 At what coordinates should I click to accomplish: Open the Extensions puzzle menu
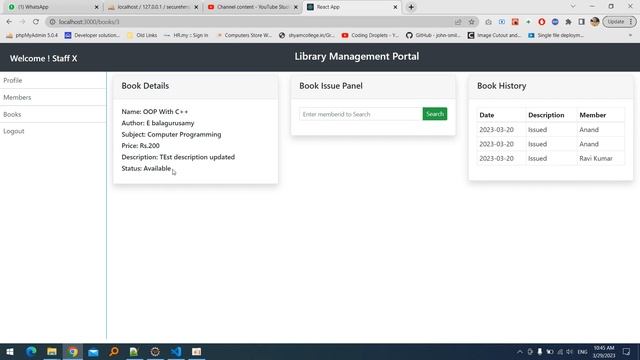point(568,22)
